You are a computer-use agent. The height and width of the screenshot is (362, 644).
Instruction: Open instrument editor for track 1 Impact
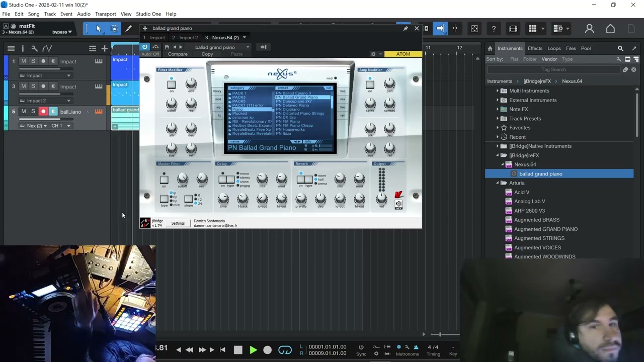click(x=99, y=61)
